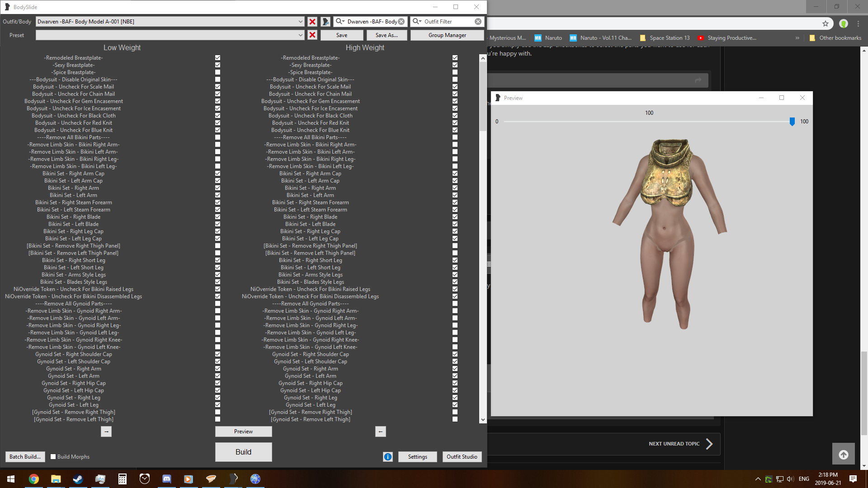868x488 pixels.
Task: Delete the current preset with red X
Action: pyautogui.click(x=312, y=35)
